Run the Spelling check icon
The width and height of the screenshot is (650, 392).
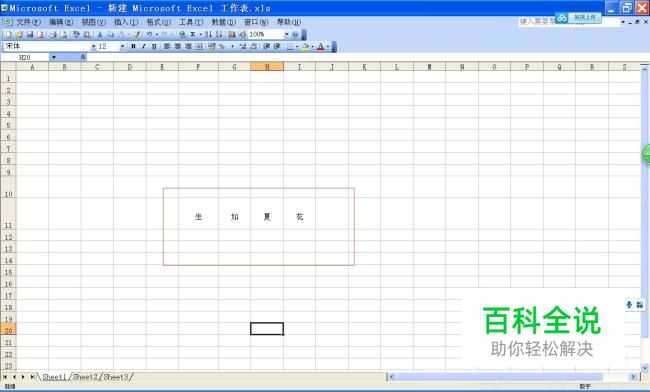click(76, 34)
